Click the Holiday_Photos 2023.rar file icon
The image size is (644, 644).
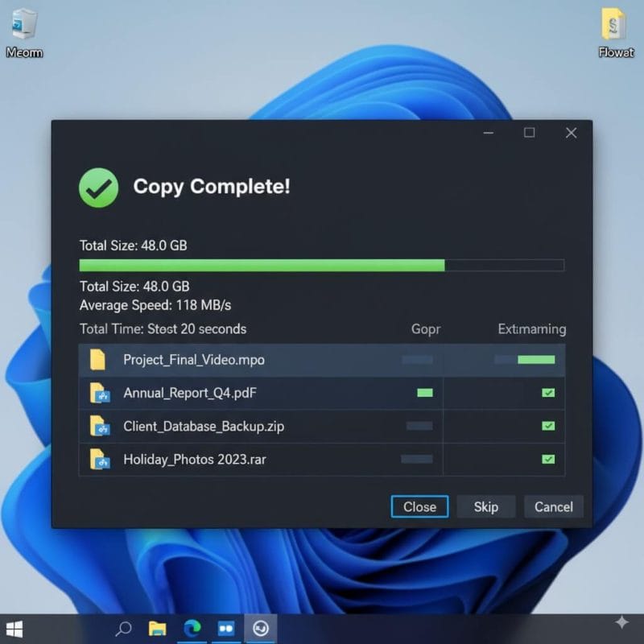[x=99, y=460]
